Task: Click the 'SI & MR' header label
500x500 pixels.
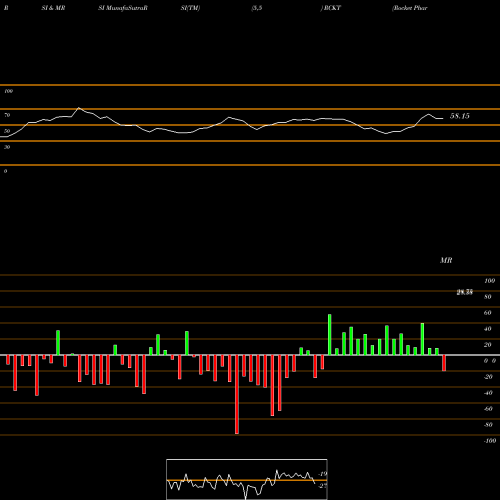Action: click(53, 8)
